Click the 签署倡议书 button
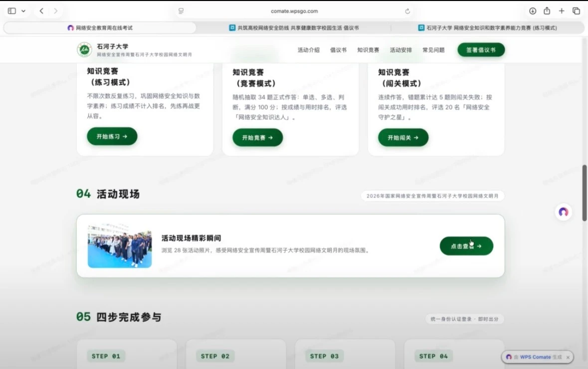The image size is (588, 369). 481,50
